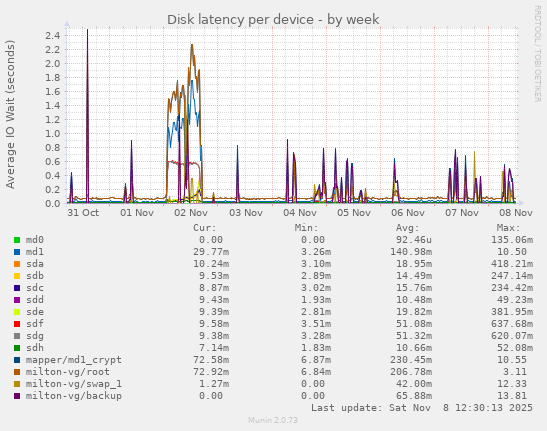Select the md0 legend label

point(35,240)
